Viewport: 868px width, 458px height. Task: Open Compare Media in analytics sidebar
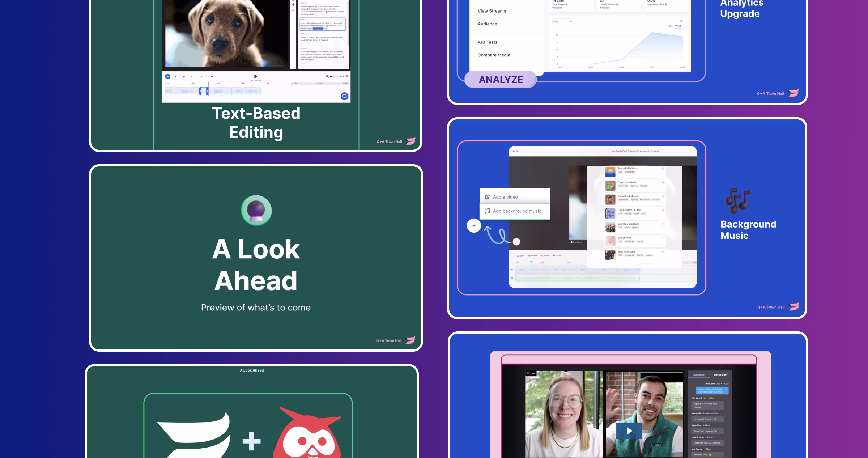coord(494,55)
